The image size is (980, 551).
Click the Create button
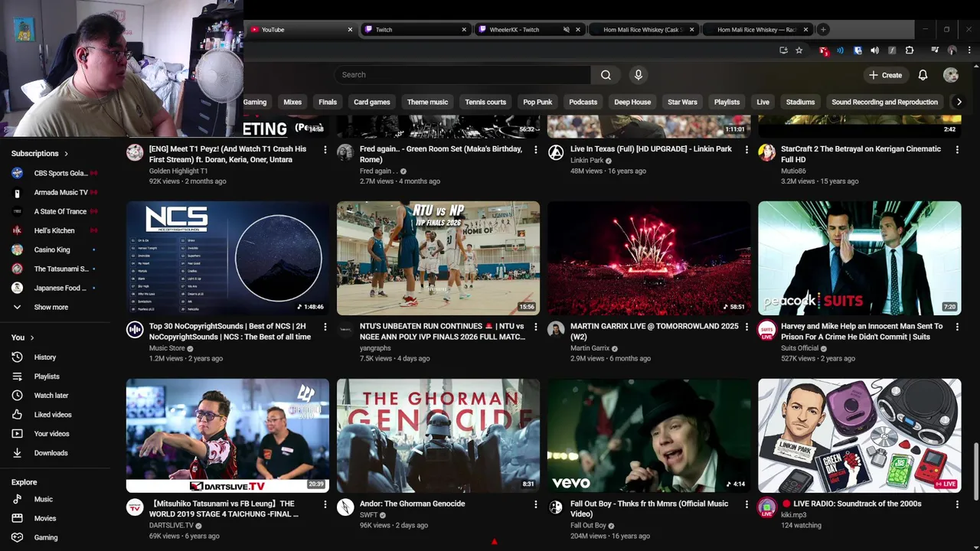coord(885,75)
